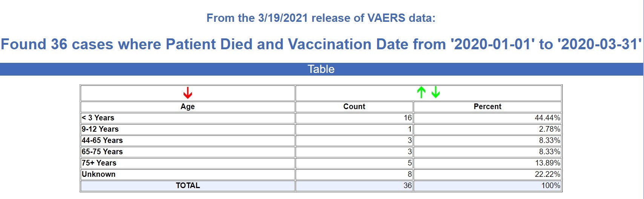Click the green up arrow icon
This screenshot has height=199, width=644.
(x=421, y=92)
